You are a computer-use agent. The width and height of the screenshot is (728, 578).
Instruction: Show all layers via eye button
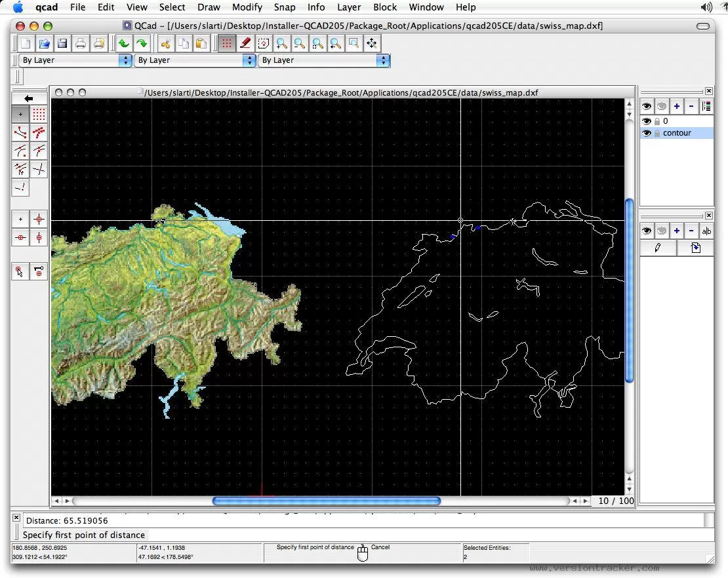pyautogui.click(x=647, y=106)
